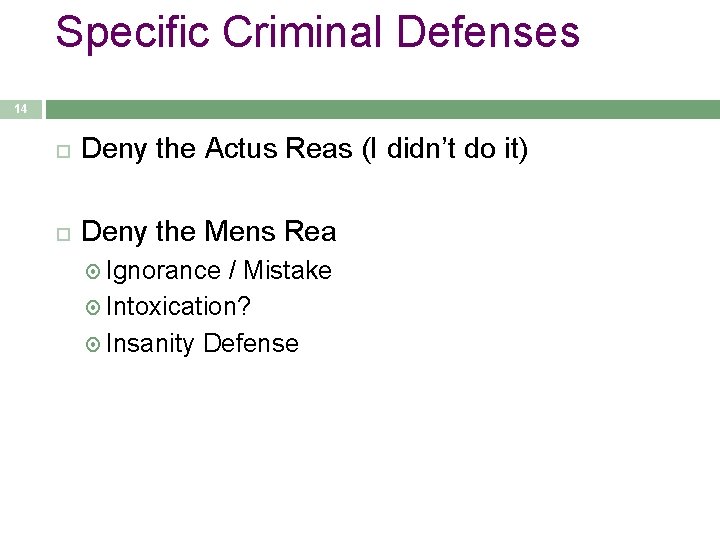The height and width of the screenshot is (540, 720).
Task: Click the word Criminal in the title
Action: tap(303, 31)
